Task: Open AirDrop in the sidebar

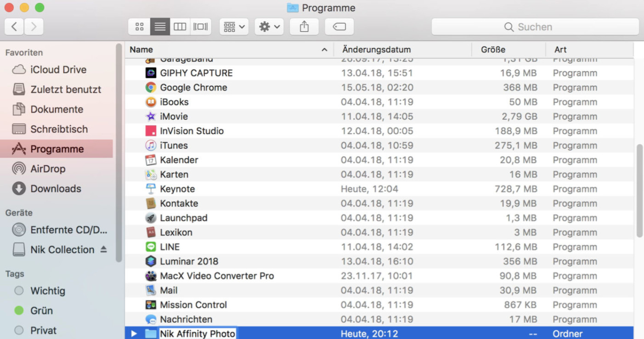Action: tap(56, 169)
